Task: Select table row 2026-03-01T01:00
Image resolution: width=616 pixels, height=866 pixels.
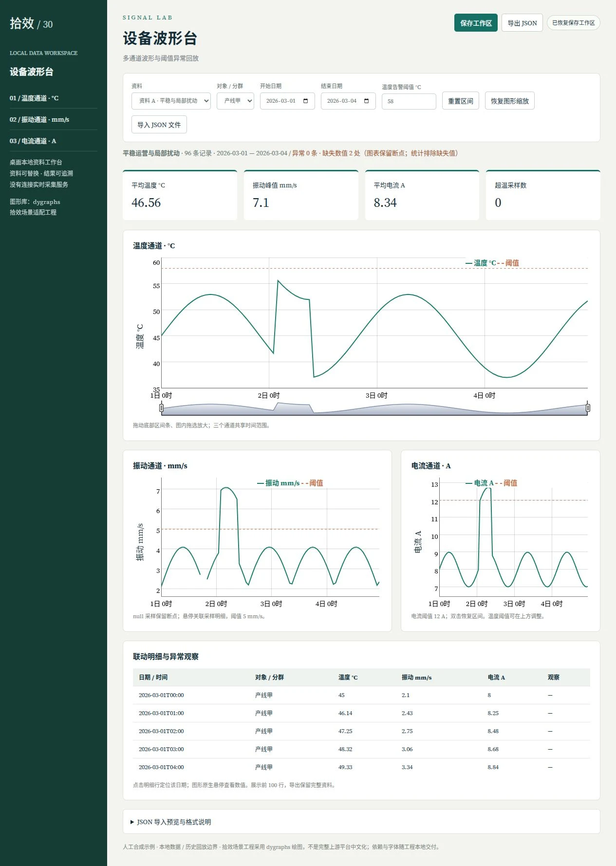Action: 361,713
